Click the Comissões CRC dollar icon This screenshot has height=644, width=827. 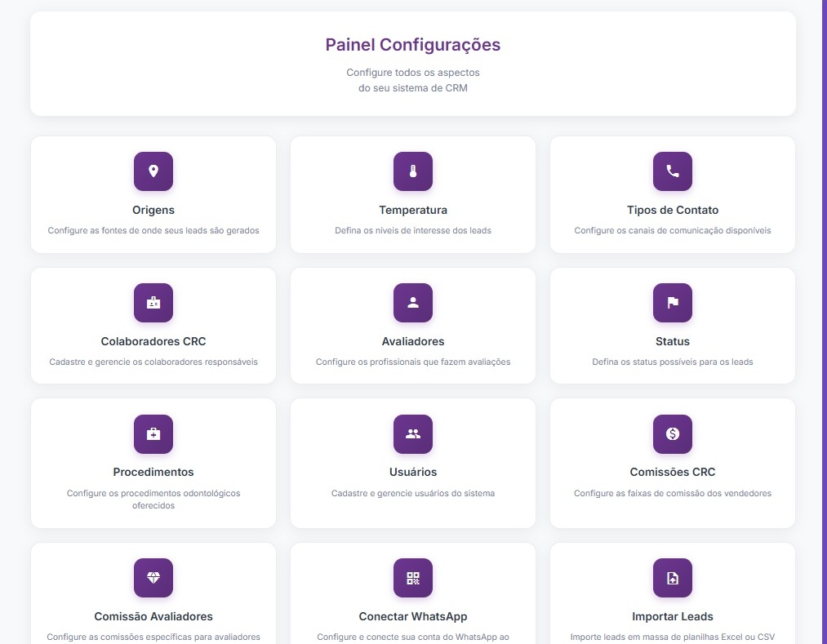(x=673, y=434)
